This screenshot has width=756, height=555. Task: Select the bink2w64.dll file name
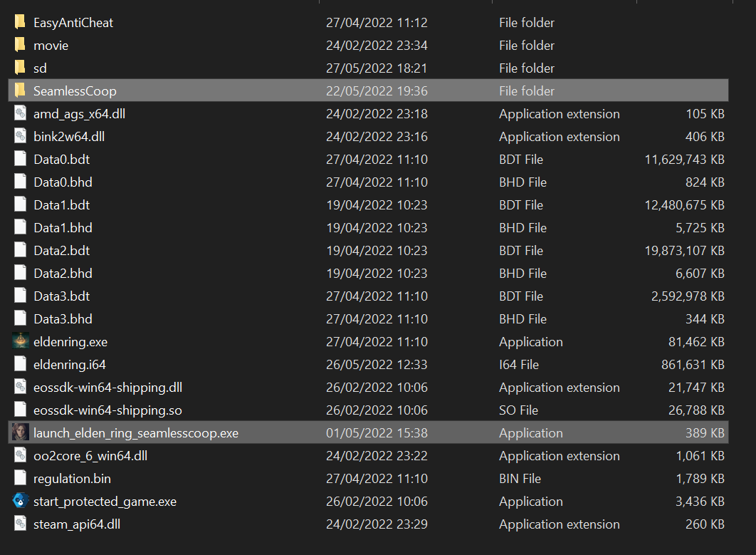coord(69,137)
